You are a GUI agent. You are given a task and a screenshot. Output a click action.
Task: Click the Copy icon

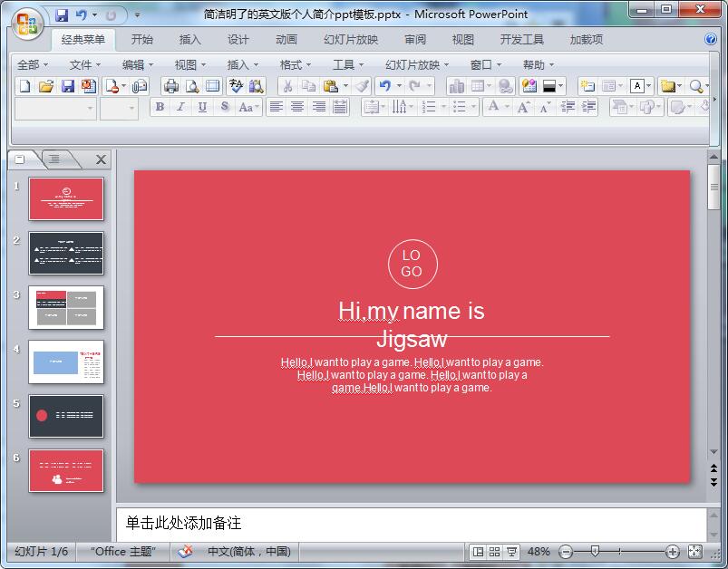click(308, 86)
